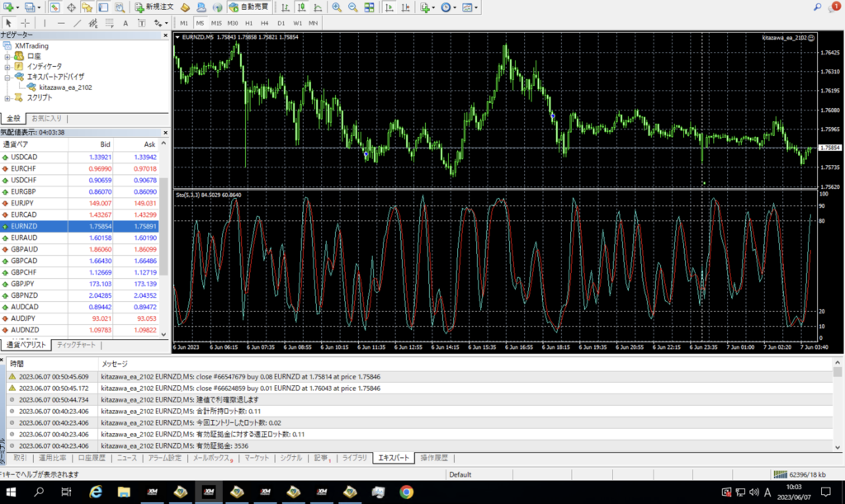Open the 口座履歴 account history tab

(91, 458)
